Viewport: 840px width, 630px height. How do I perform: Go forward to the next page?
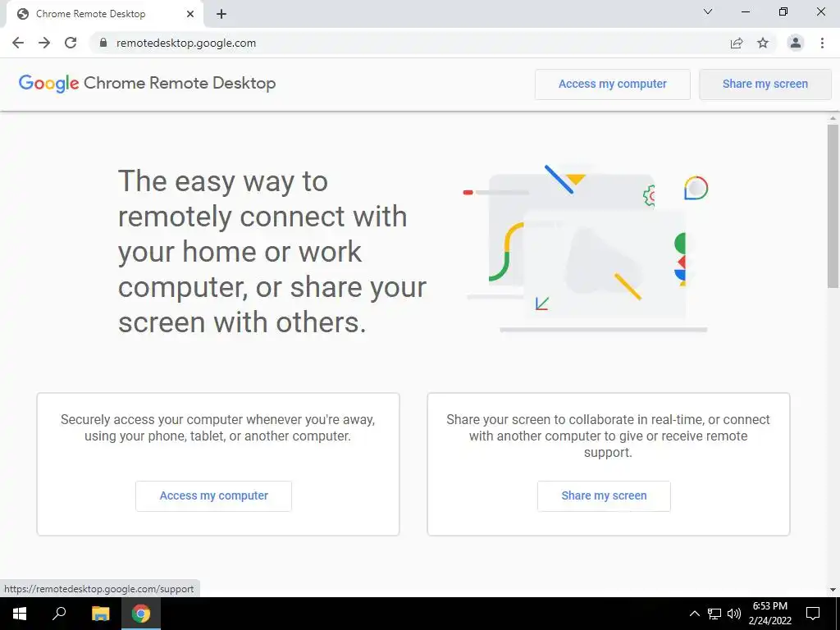pyautogui.click(x=44, y=43)
